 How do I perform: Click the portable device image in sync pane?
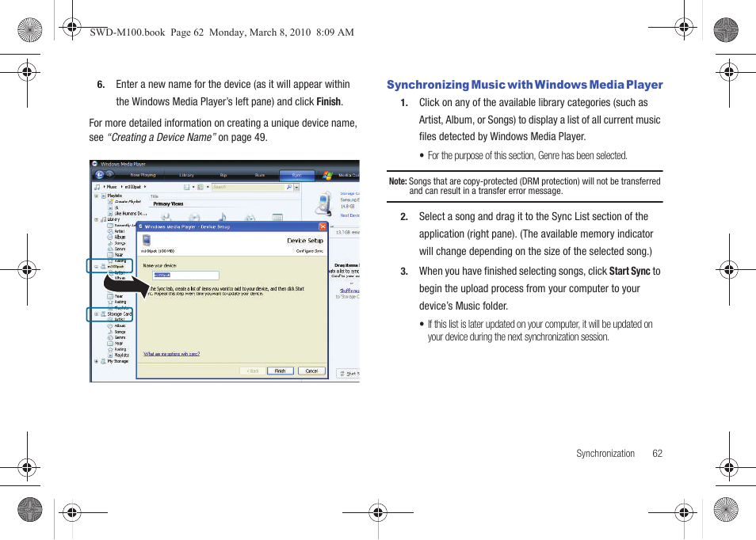(x=325, y=204)
